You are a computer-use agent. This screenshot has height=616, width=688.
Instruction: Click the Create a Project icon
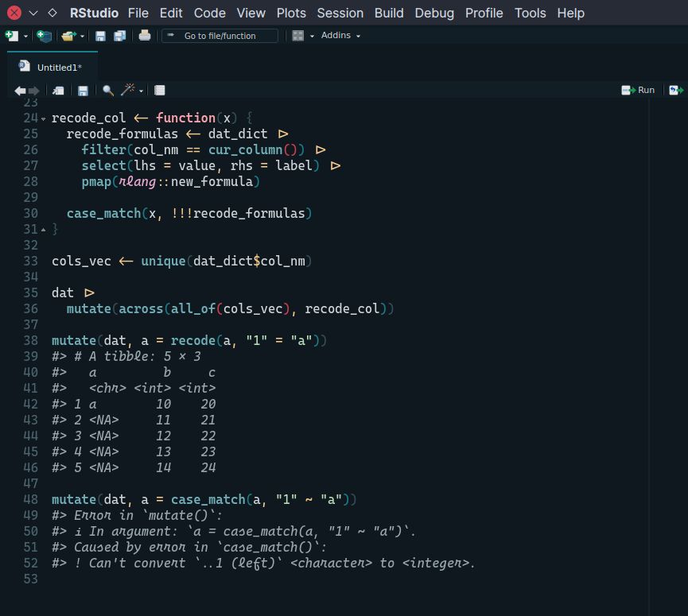click(x=45, y=36)
